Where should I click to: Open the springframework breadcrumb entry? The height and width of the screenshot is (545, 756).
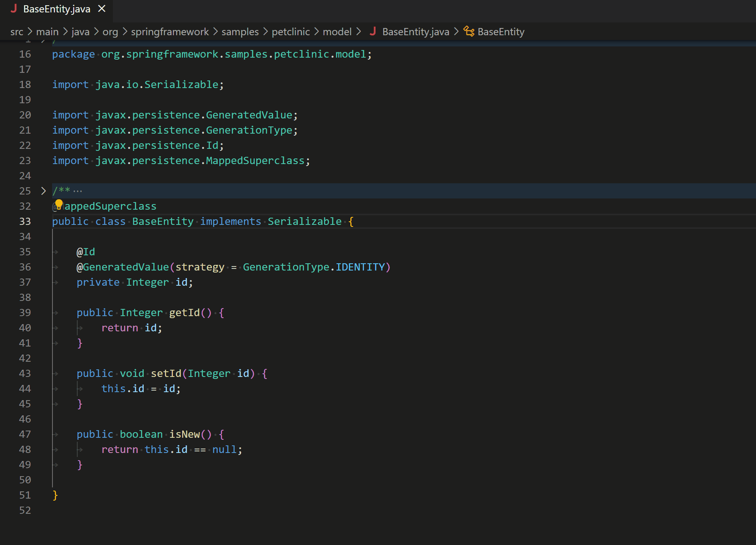pyautogui.click(x=170, y=32)
